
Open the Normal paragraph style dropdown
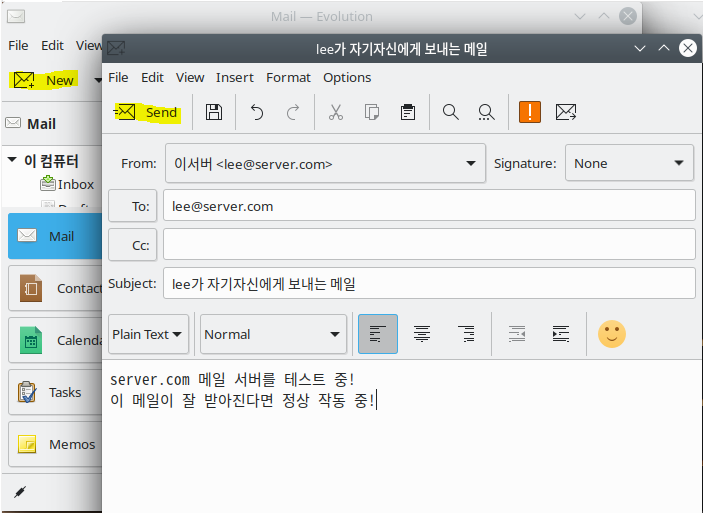coord(273,334)
